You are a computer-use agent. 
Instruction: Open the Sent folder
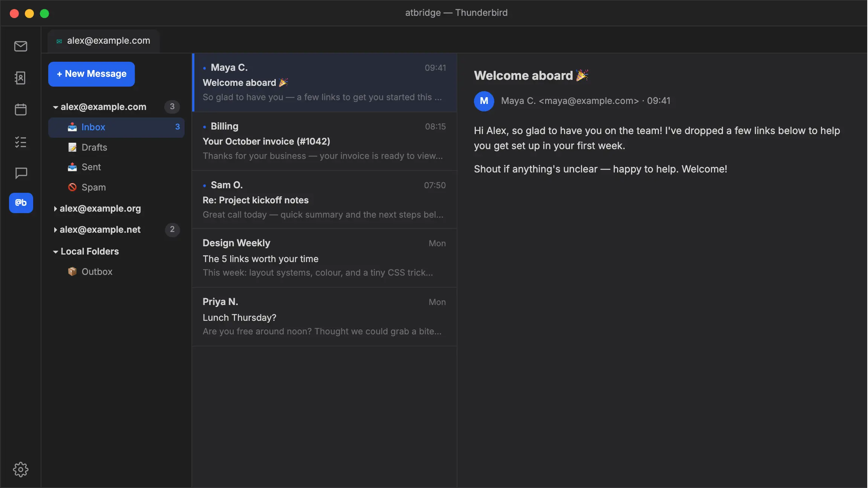[x=116, y=167]
